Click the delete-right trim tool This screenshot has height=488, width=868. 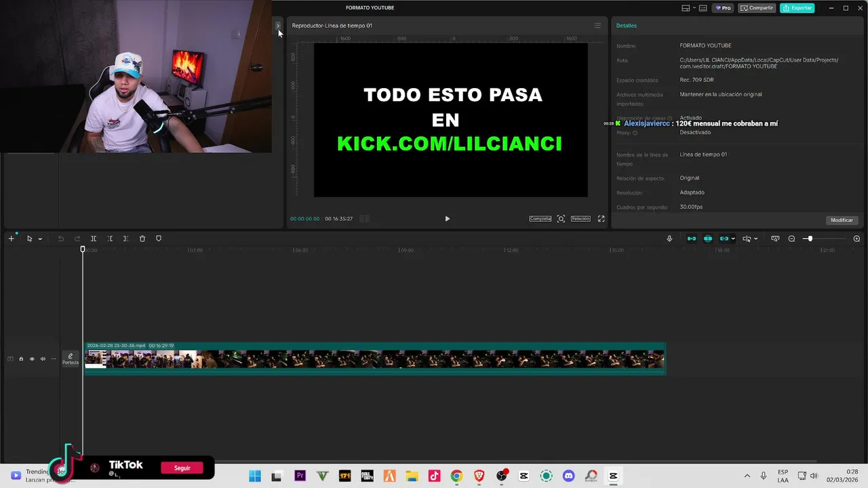pyautogui.click(x=125, y=239)
